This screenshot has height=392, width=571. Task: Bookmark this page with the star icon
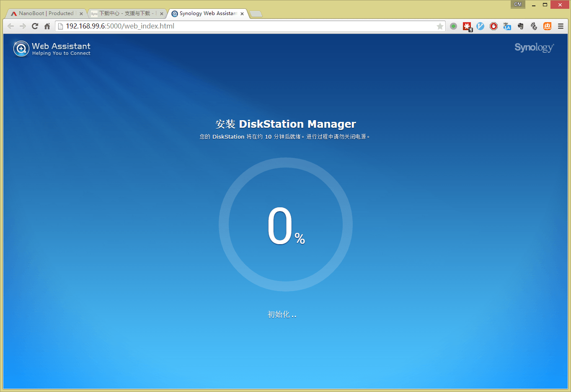[440, 26]
